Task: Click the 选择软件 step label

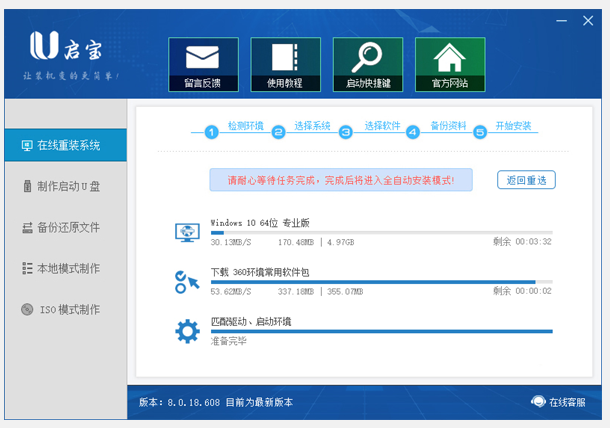Action: (x=382, y=126)
